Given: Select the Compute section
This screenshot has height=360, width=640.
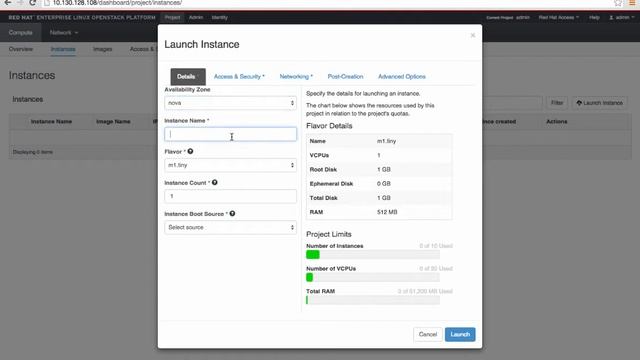Looking at the screenshot, I should [x=20, y=33].
